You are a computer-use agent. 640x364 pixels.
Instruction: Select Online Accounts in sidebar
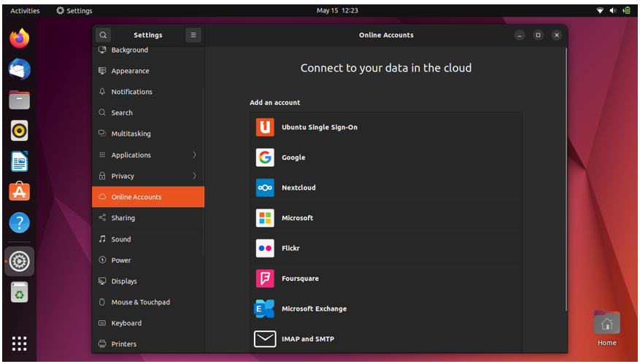tap(148, 197)
